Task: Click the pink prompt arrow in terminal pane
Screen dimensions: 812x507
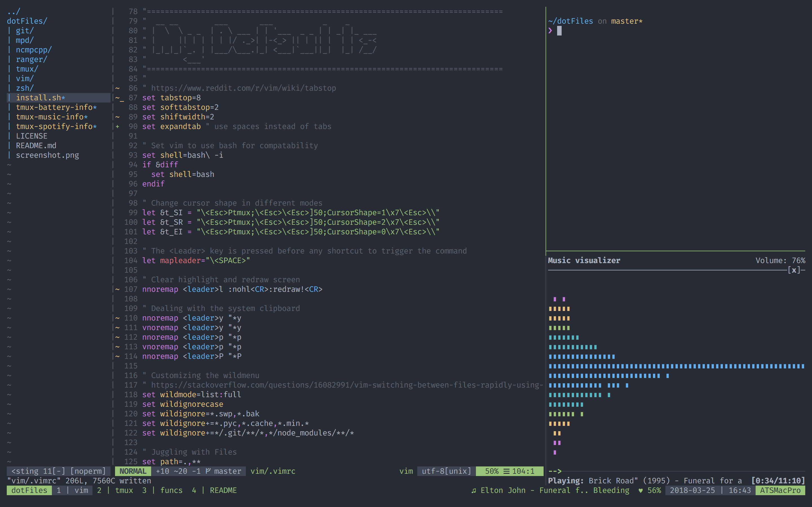Action: (550, 30)
